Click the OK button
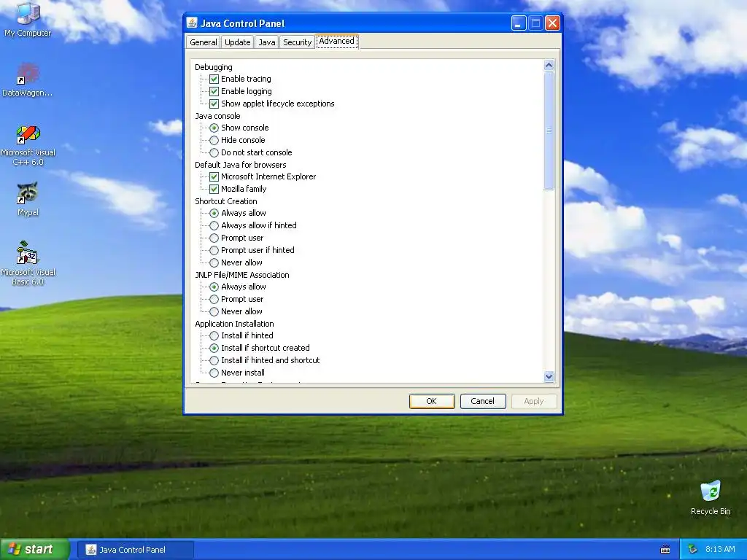This screenshot has height=560, width=747. [x=432, y=401]
